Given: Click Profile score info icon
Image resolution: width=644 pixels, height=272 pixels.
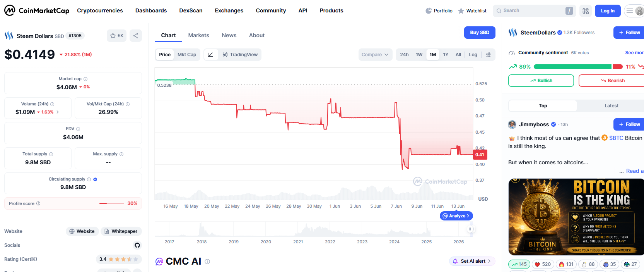Looking at the screenshot, I should coord(38,203).
